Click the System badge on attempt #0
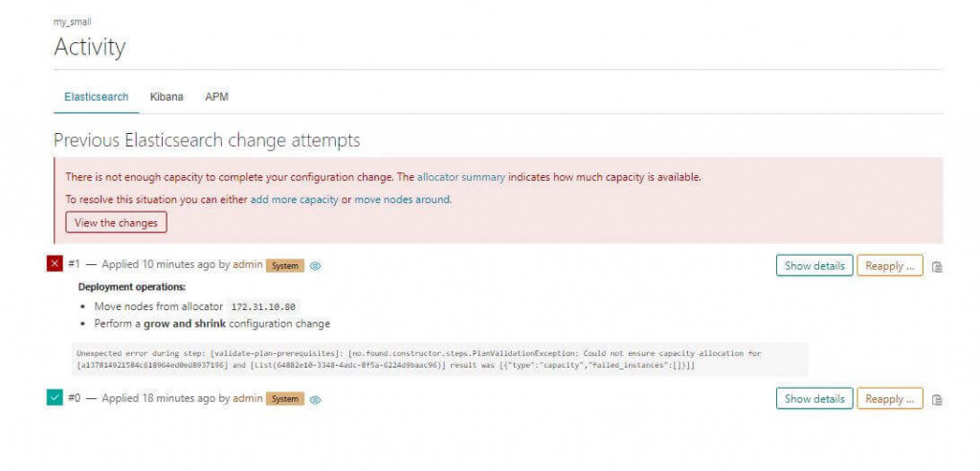 pyautogui.click(x=285, y=399)
